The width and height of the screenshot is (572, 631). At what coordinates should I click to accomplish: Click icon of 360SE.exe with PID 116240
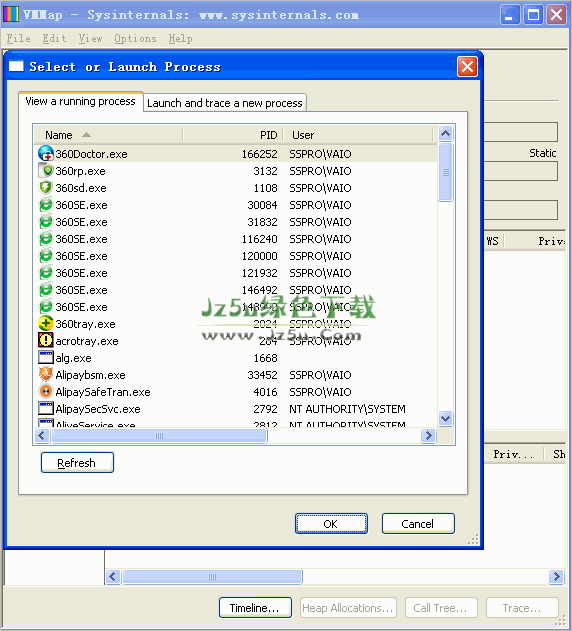[x=46, y=239]
